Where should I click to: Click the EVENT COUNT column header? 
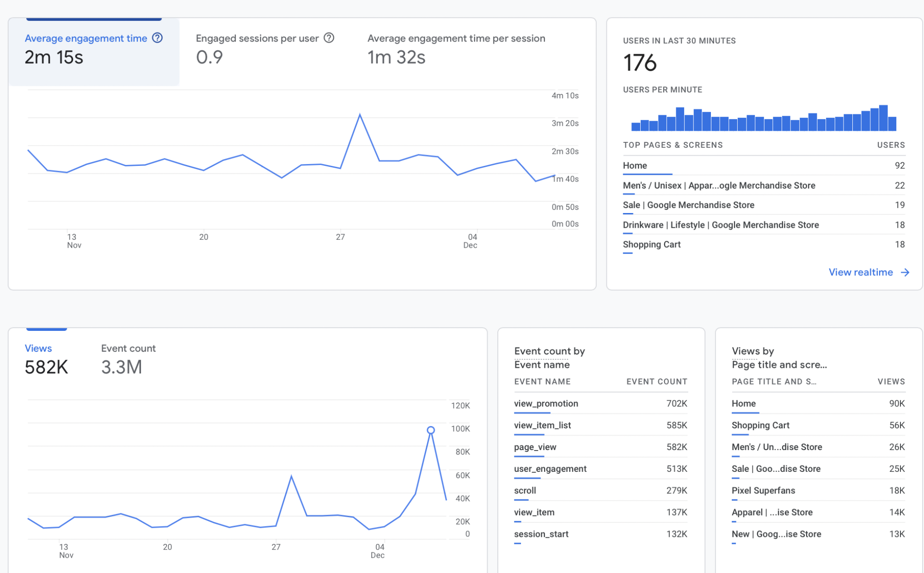657,382
